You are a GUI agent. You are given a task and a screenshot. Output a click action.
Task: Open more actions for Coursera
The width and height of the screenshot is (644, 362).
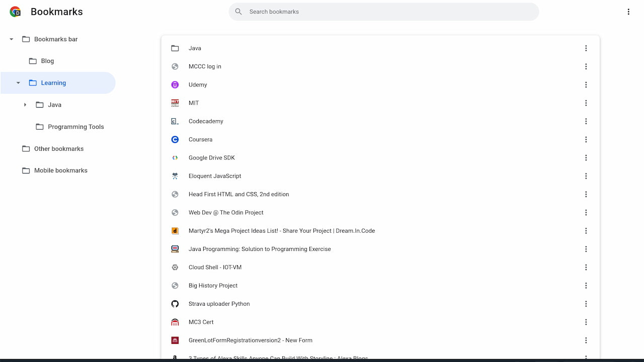pos(586,139)
